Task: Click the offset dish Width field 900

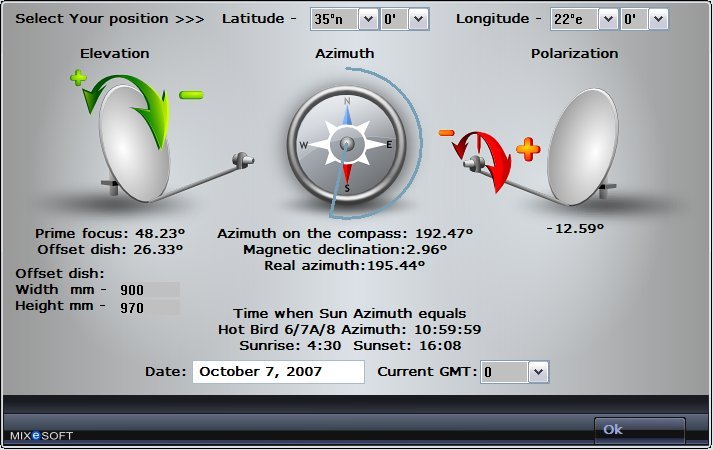Action: (x=149, y=290)
